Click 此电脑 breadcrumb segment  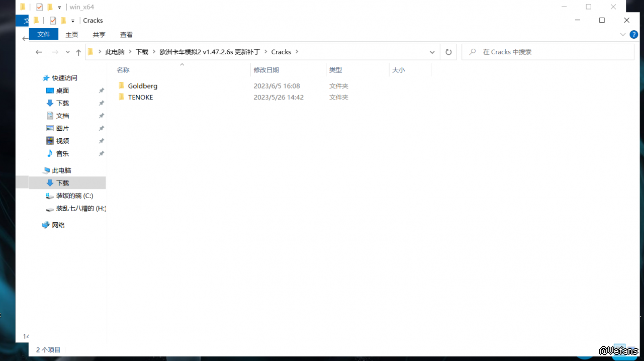[115, 52]
